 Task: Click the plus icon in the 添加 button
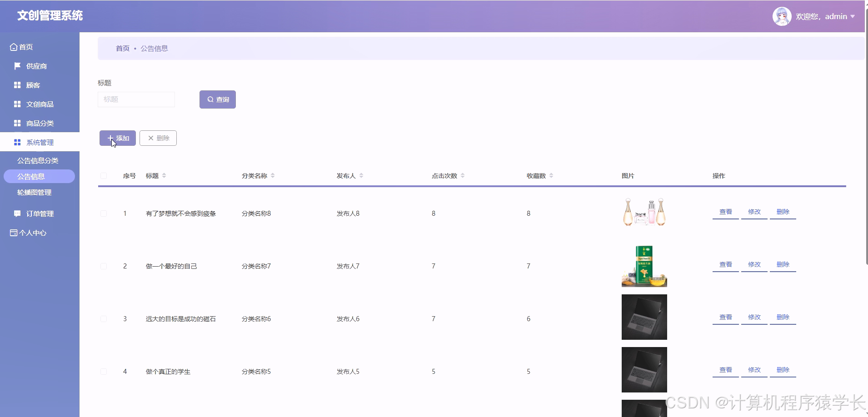coord(110,138)
